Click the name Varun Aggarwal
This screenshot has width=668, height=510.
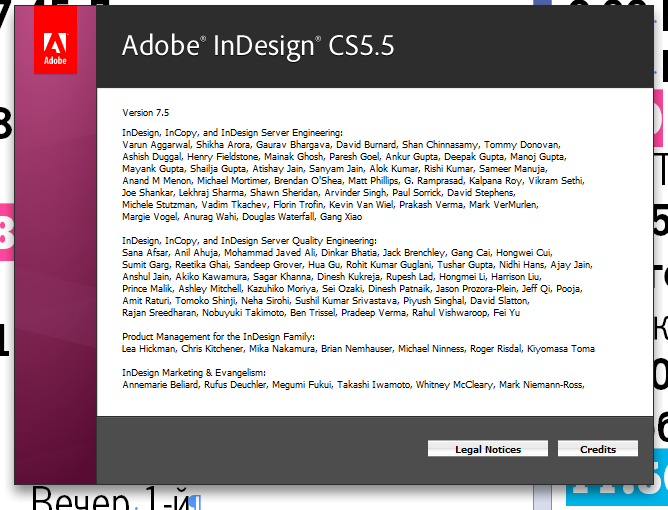pos(156,145)
